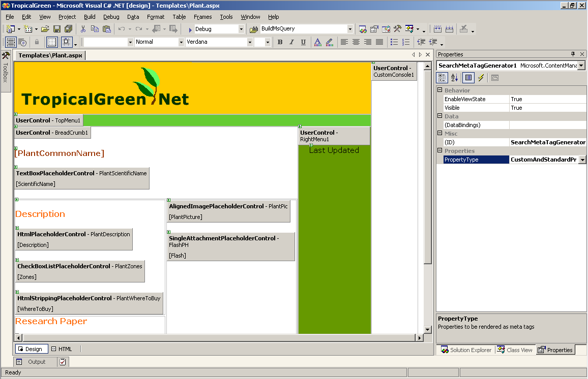Collapse the Behavior category
Screen dimensions: 588x379
440,90
